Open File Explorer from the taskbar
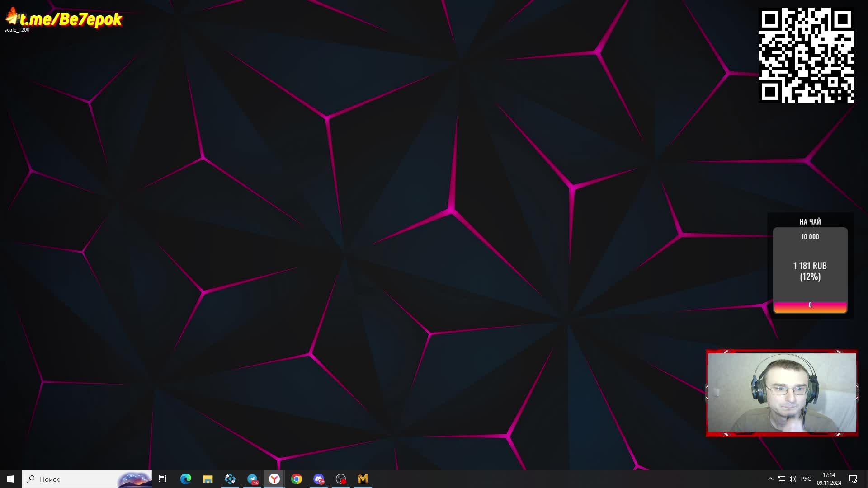This screenshot has height=488, width=868. coord(208,479)
